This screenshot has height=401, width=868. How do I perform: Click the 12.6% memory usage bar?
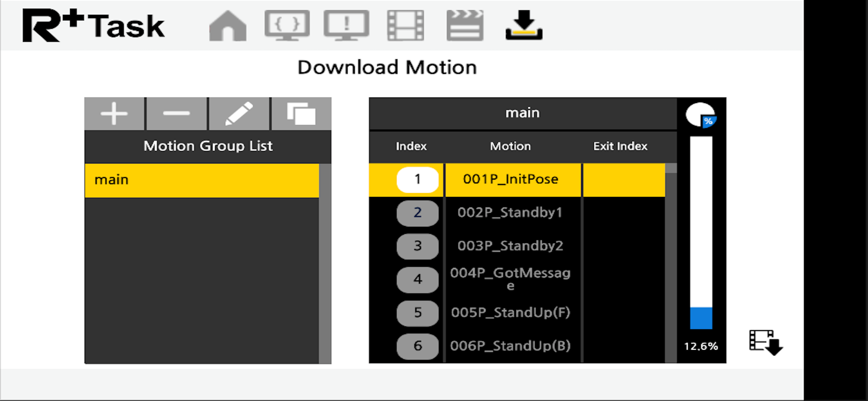[701, 232]
